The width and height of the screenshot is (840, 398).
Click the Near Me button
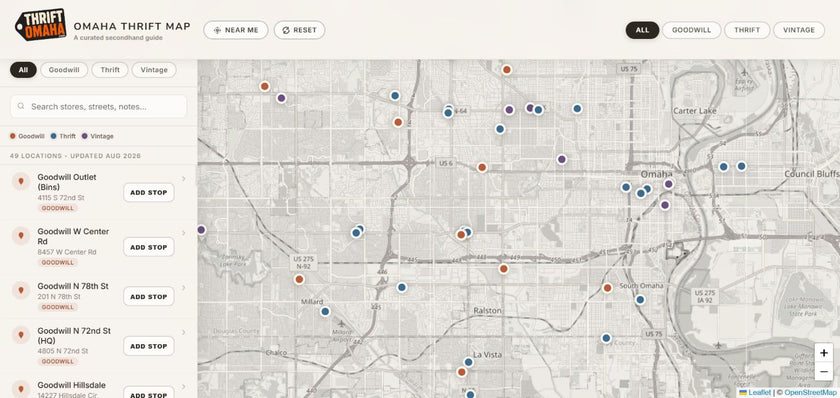[236, 30]
